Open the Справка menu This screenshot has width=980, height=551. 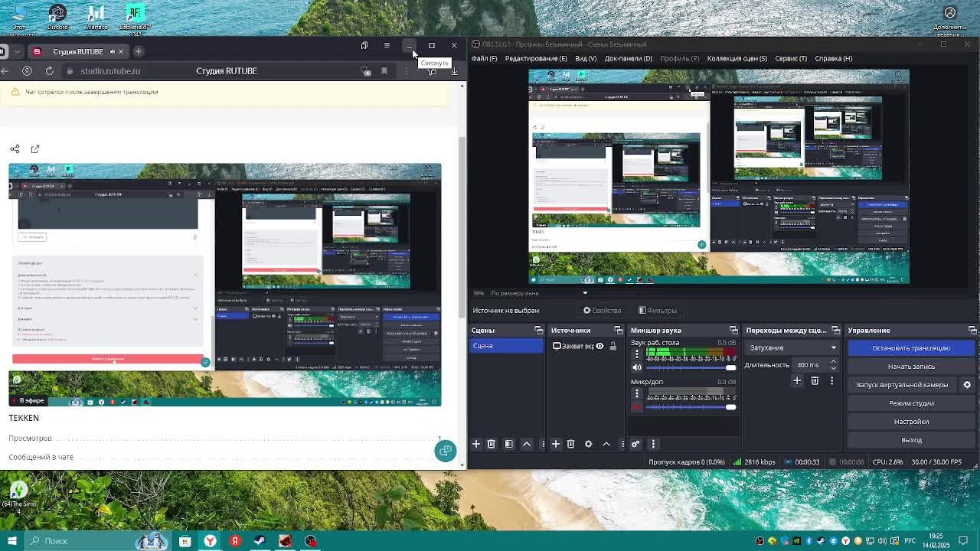(x=834, y=58)
